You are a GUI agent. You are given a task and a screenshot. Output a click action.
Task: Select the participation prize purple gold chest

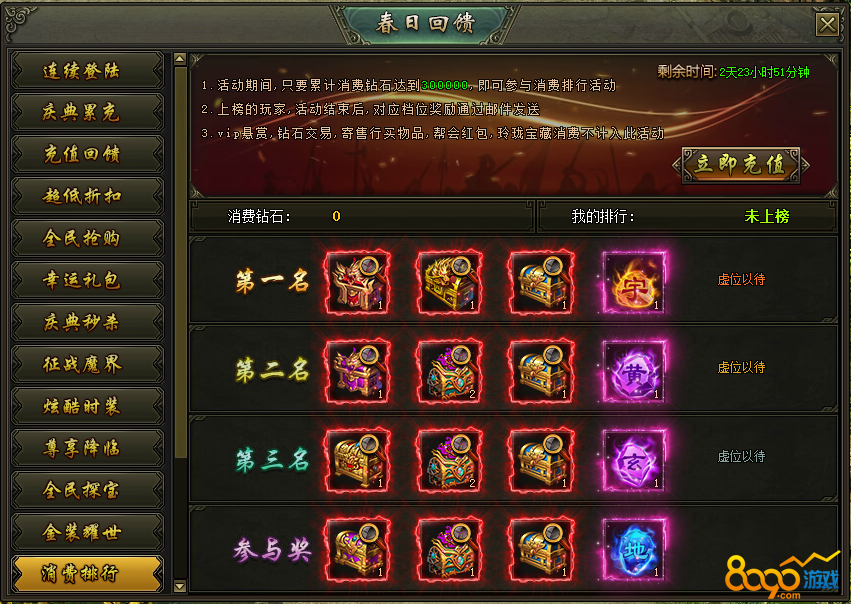pos(357,549)
